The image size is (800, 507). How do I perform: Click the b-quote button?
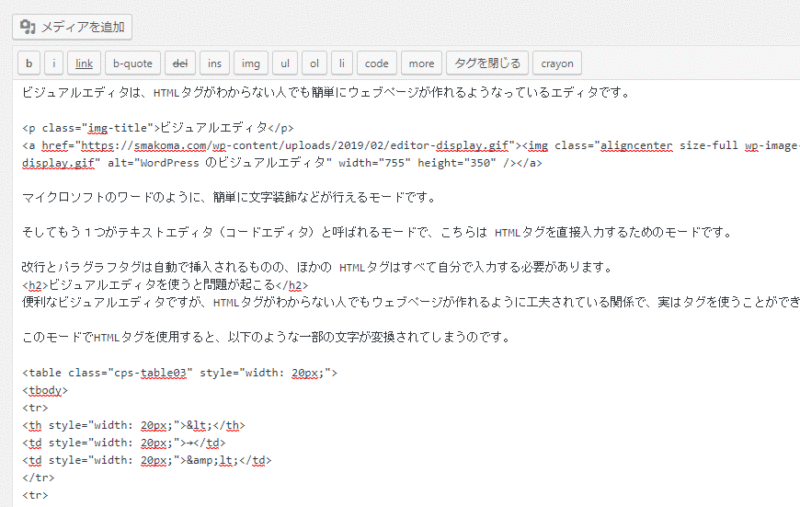point(133,63)
